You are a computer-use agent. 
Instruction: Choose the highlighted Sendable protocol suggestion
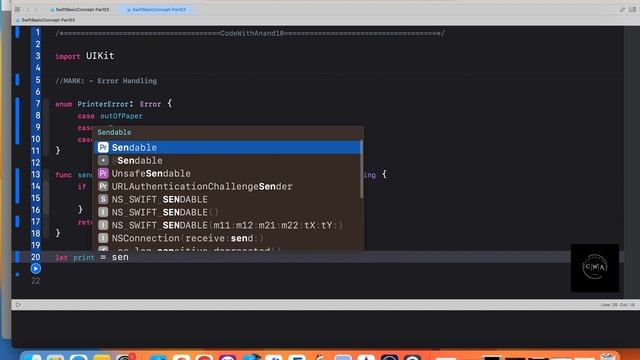[x=228, y=147]
